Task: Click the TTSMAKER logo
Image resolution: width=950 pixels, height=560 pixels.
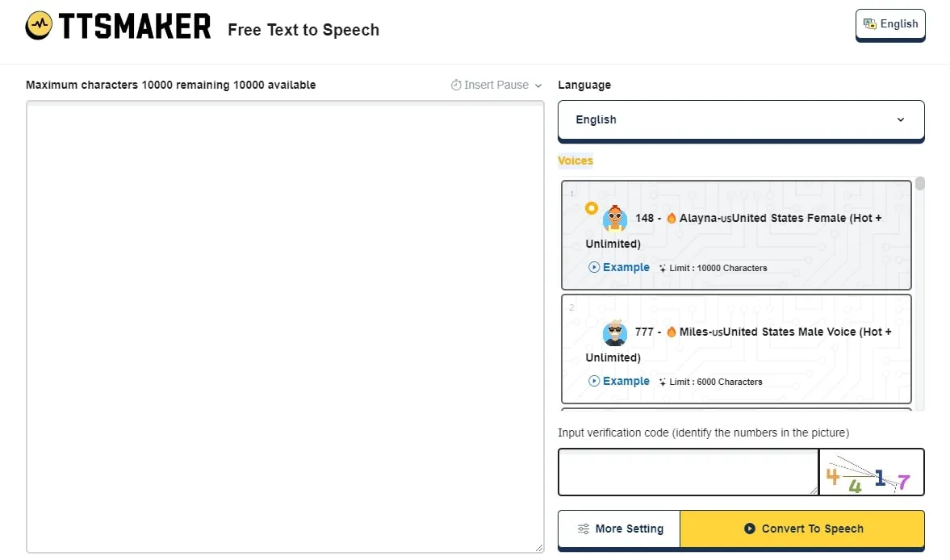Action: point(118,25)
